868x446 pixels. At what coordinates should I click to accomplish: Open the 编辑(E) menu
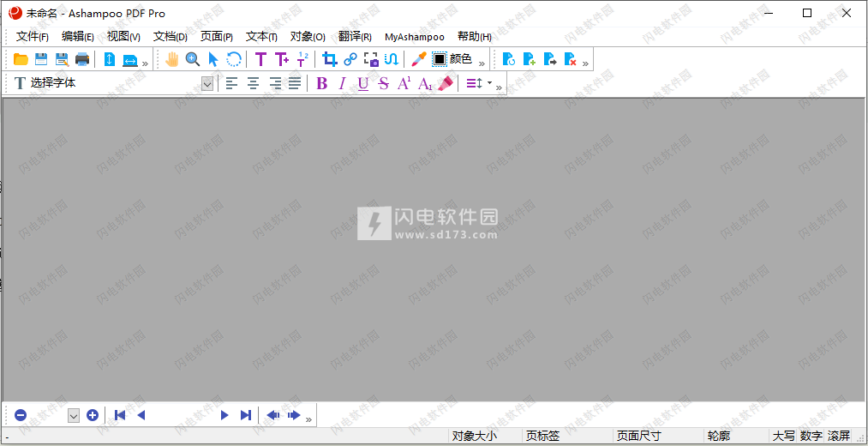tap(77, 37)
